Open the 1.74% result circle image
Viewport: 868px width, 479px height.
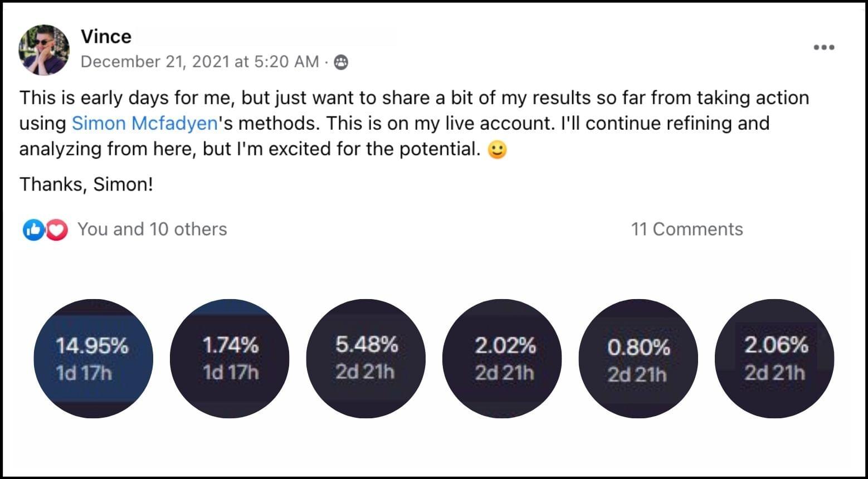[230, 359]
